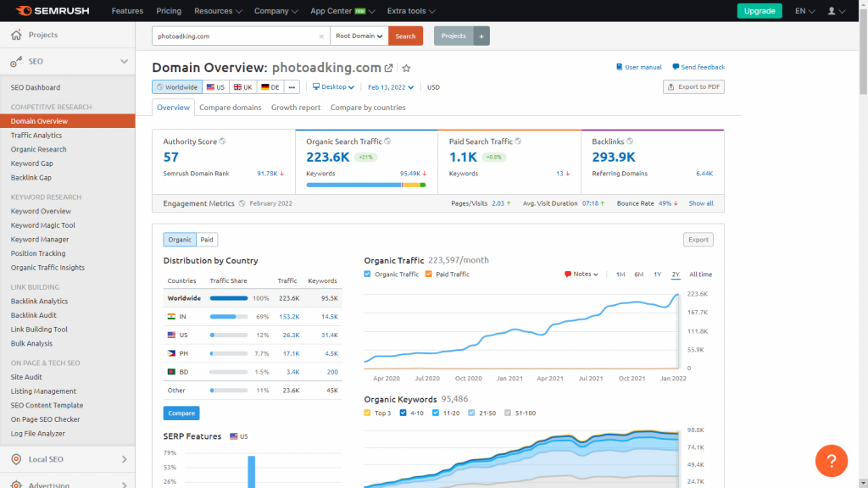Star the domain as favorite
Image resolution: width=868 pixels, height=488 pixels.
point(406,68)
